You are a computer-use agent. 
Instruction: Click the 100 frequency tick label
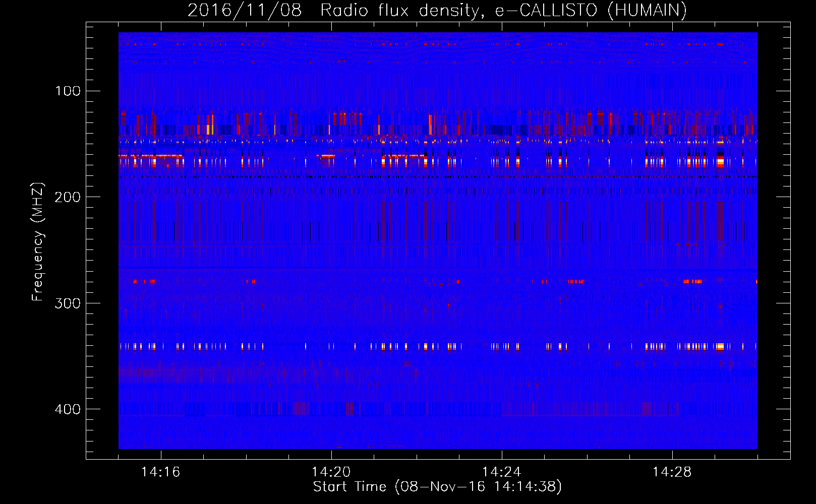pos(68,91)
